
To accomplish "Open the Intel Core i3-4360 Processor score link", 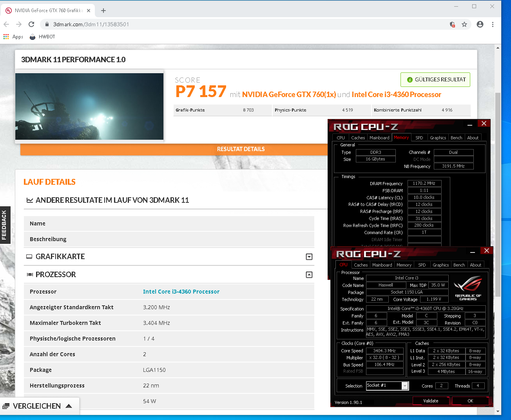I will pos(396,94).
